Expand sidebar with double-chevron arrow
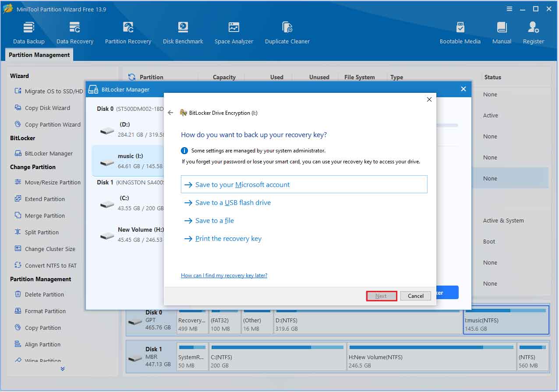Viewport: 559px width, 392px height. 63,369
